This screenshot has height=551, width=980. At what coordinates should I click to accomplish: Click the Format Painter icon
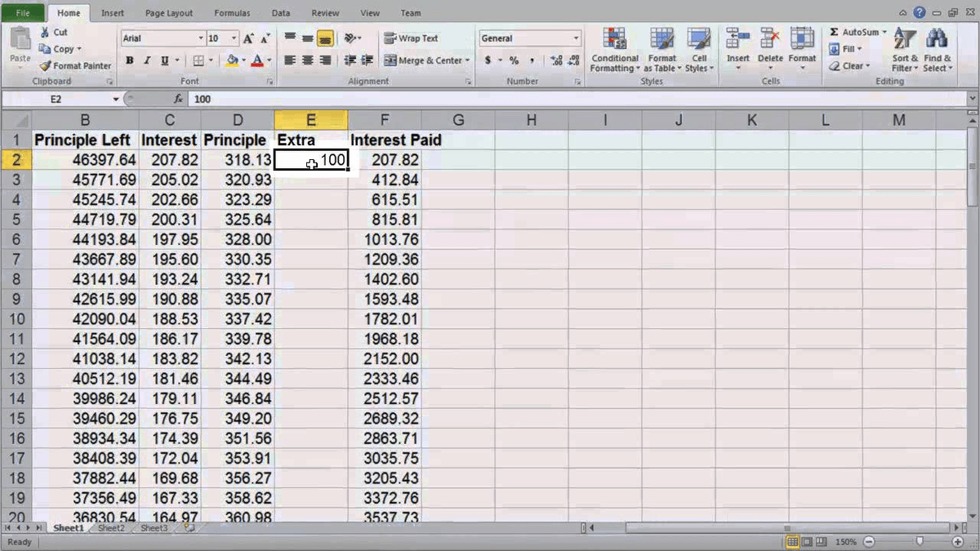click(x=46, y=66)
